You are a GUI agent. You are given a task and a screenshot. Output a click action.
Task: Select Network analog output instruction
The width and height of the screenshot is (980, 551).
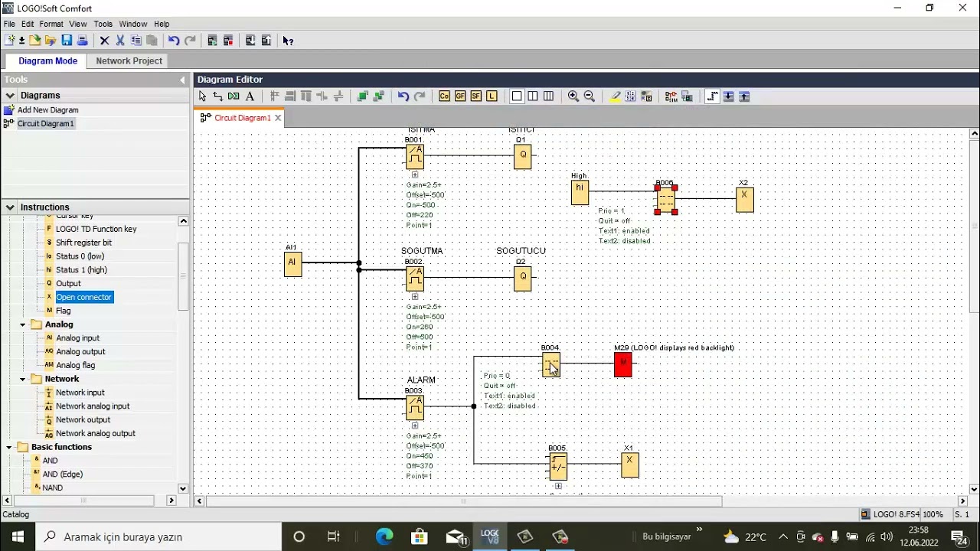coord(95,433)
